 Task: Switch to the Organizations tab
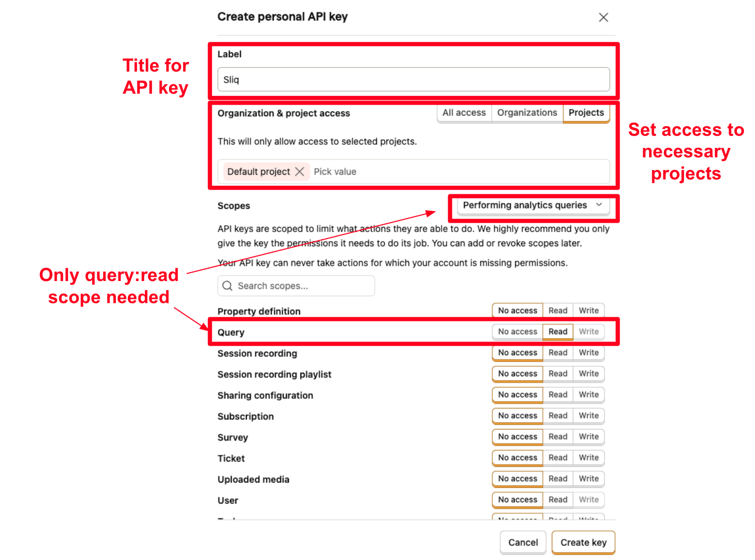pyautogui.click(x=527, y=113)
